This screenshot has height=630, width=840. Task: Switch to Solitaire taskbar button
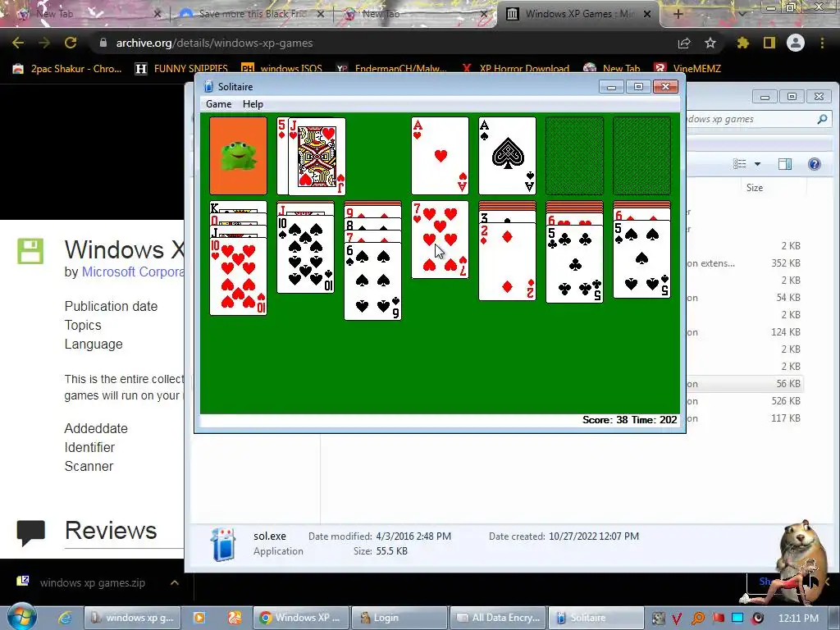point(596,618)
